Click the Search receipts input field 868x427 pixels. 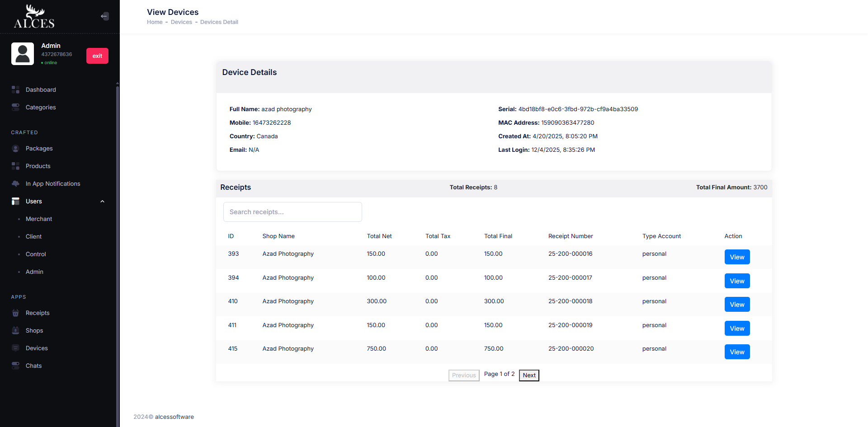(292, 212)
